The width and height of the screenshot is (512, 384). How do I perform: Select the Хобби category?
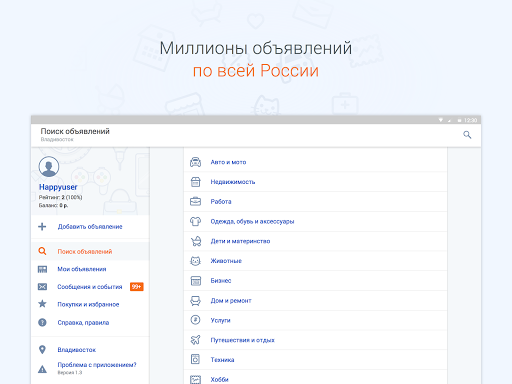pyautogui.click(x=315, y=378)
